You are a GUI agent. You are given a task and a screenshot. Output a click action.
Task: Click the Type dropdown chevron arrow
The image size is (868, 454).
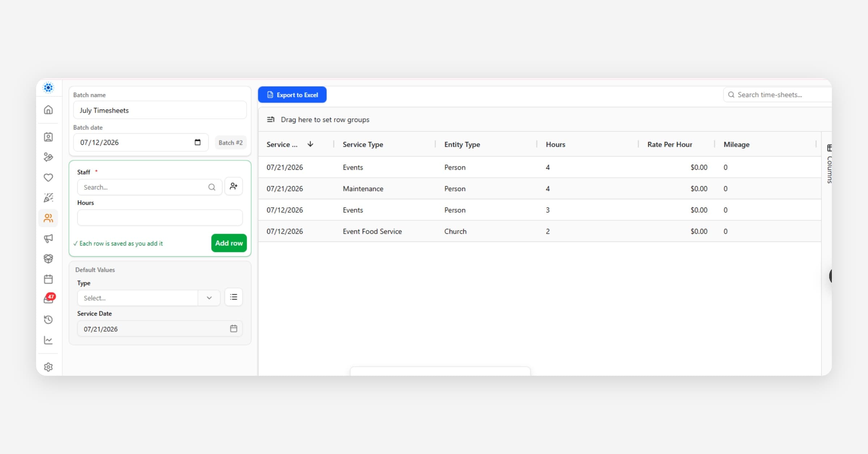point(209,298)
